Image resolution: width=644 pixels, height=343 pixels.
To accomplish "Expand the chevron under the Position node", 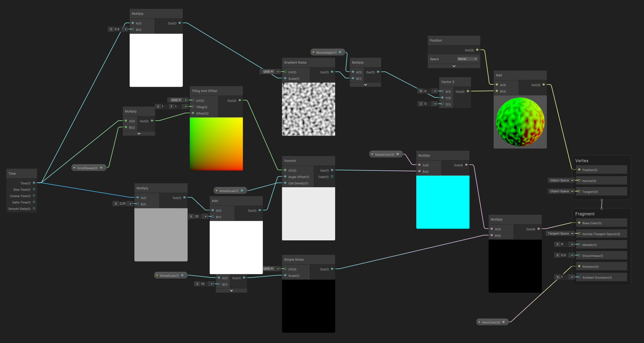I will point(454,66).
